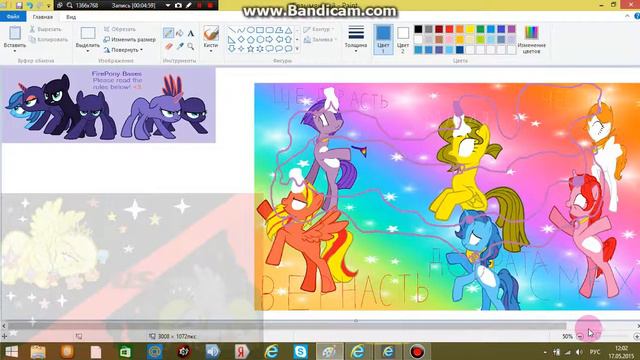Select the Fill with color bucket tool
Image resolution: width=640 pixels, height=360 pixels.
click(x=180, y=33)
